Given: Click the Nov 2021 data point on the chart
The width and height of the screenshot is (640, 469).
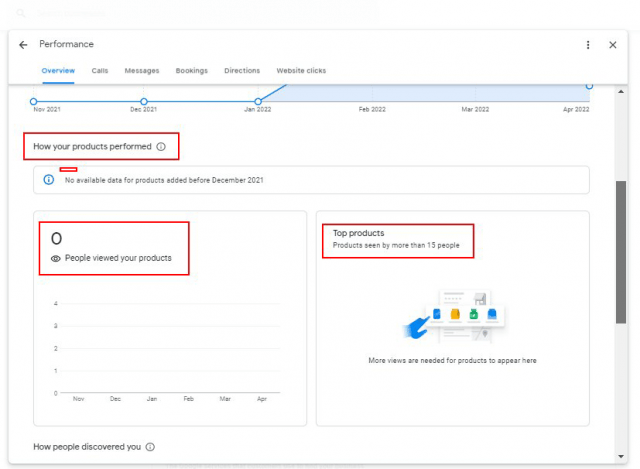Looking at the screenshot, I should (x=33, y=101).
